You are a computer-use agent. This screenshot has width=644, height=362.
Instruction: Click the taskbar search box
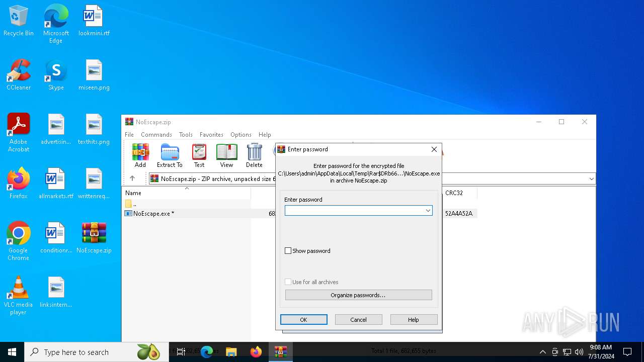pos(96,352)
